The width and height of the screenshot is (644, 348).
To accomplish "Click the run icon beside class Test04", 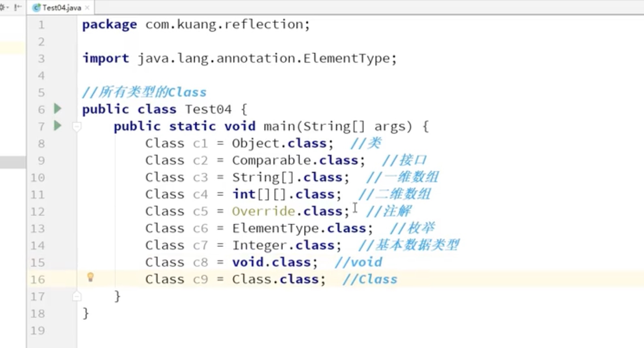I will (x=58, y=108).
